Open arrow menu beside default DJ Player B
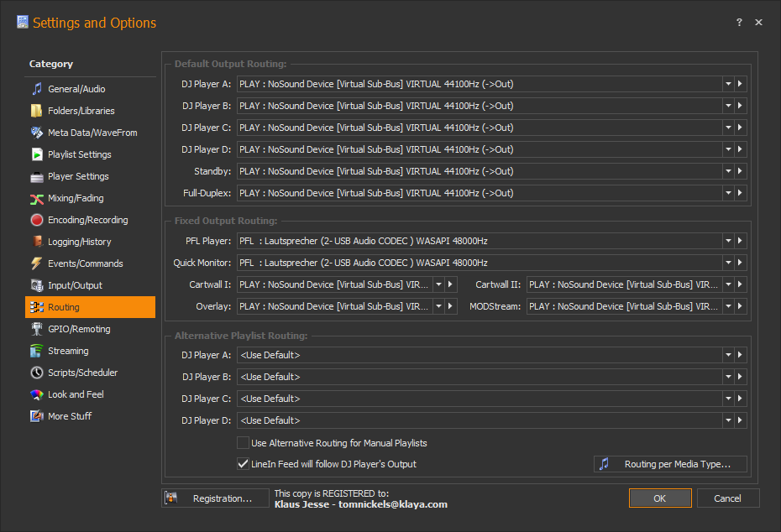The image size is (781, 532). 740,106
